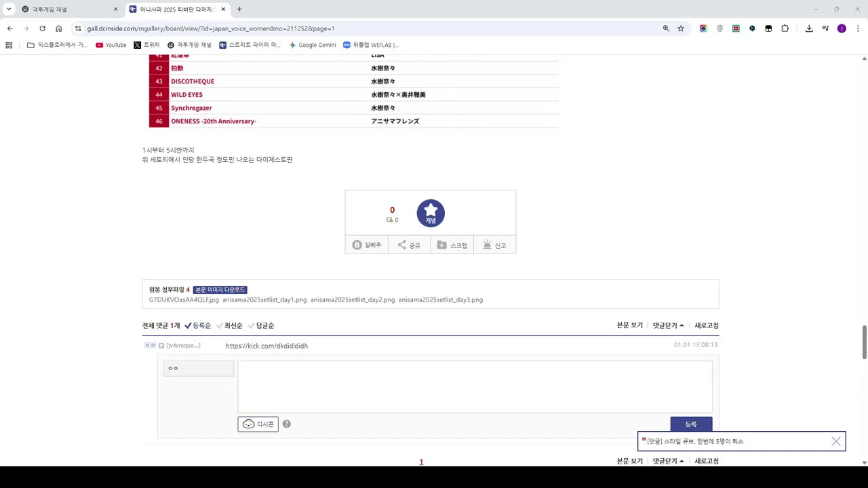The height and width of the screenshot is (488, 868).
Task: Collapse comments with upper 댓글닫기
Action: pyautogui.click(x=669, y=325)
